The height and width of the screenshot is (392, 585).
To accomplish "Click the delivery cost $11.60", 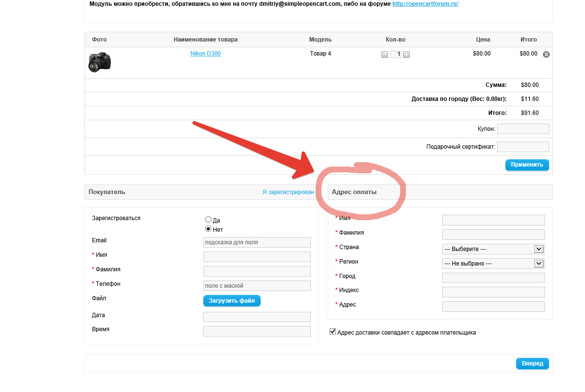I will tap(530, 99).
